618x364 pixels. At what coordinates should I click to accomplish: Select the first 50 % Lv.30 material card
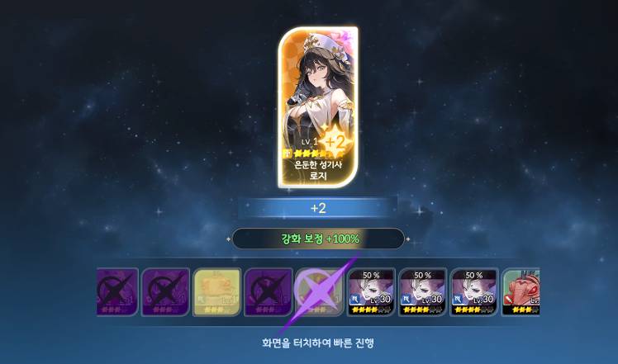(x=371, y=292)
